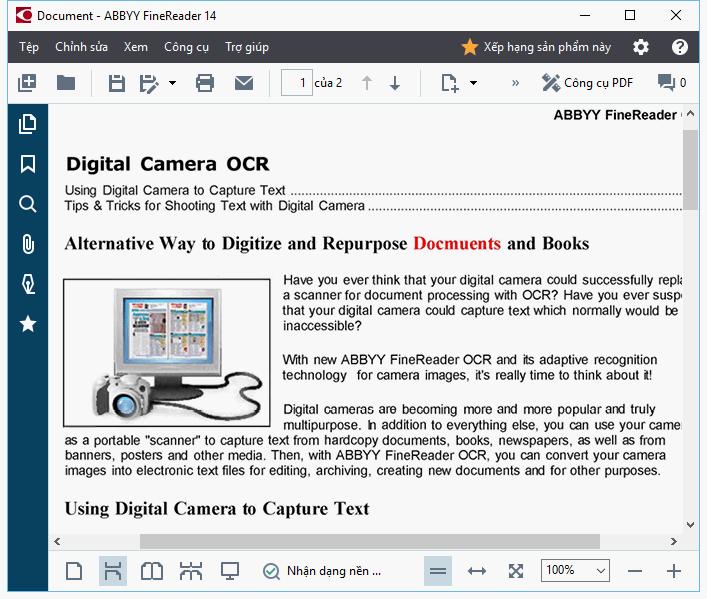Open the Xem menu
Screen dimensions: 707x599
click(136, 47)
